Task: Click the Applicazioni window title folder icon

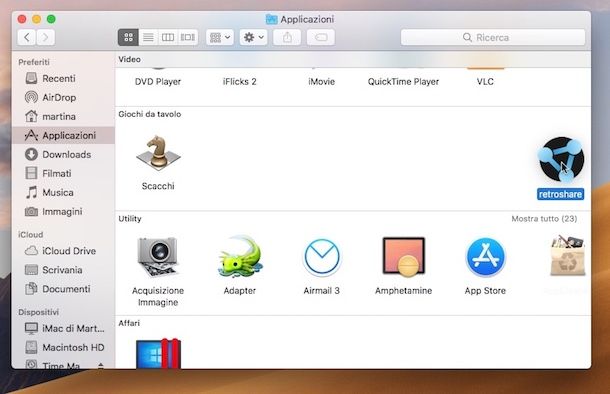Action: [x=271, y=19]
